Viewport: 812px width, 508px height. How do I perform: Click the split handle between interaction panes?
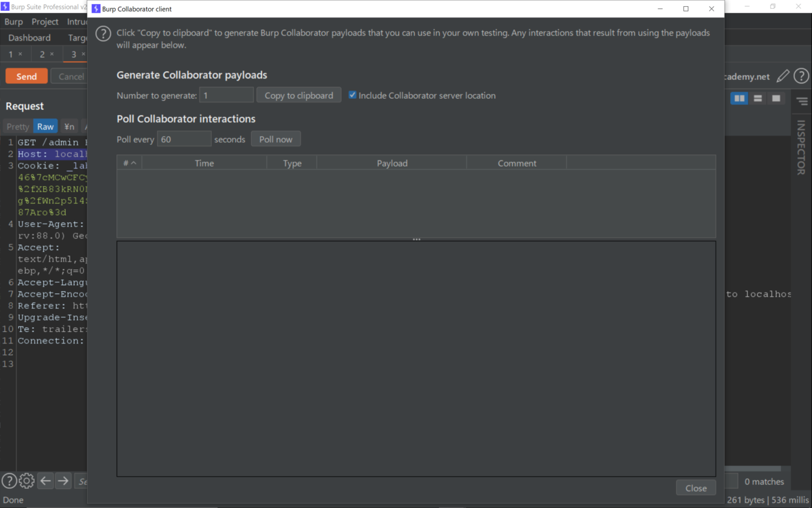[x=416, y=239]
